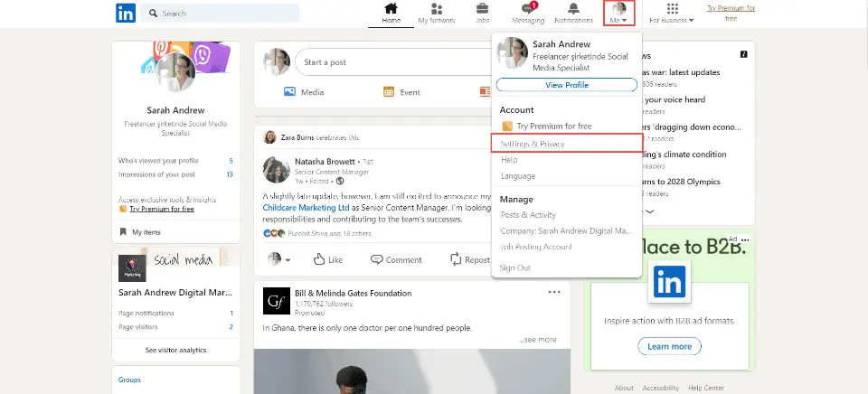868x394 pixels.
Task: Focus the Search field
Action: click(x=220, y=14)
